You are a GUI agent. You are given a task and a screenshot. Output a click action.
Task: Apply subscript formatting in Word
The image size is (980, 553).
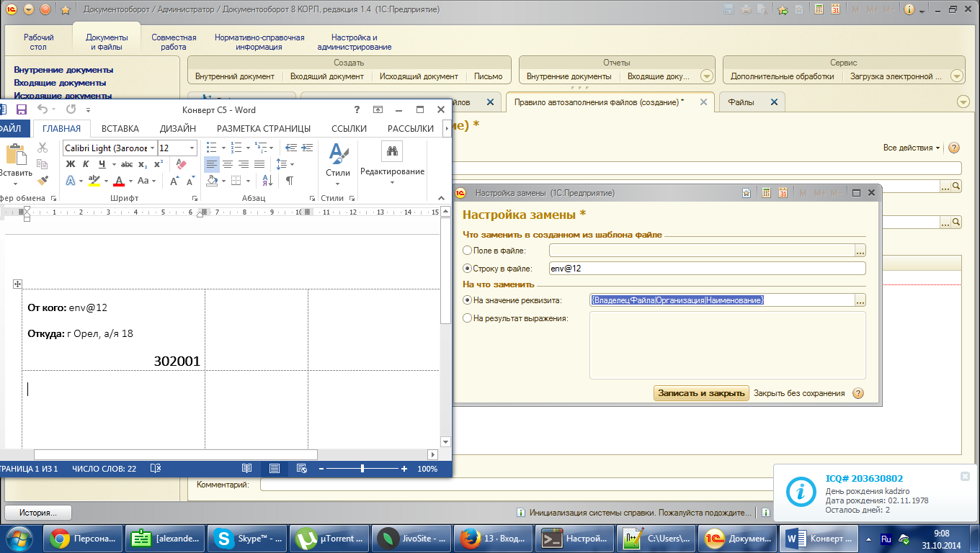pyautogui.click(x=143, y=164)
